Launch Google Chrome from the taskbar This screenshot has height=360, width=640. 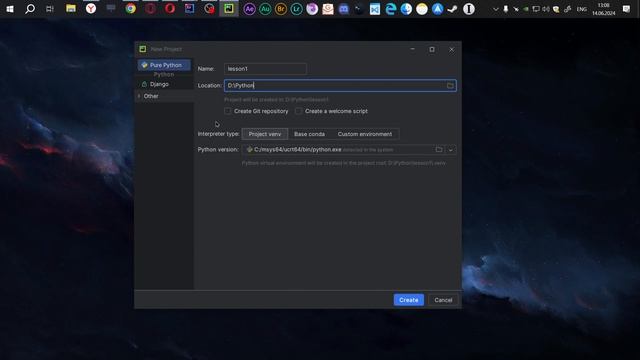pyautogui.click(x=131, y=9)
